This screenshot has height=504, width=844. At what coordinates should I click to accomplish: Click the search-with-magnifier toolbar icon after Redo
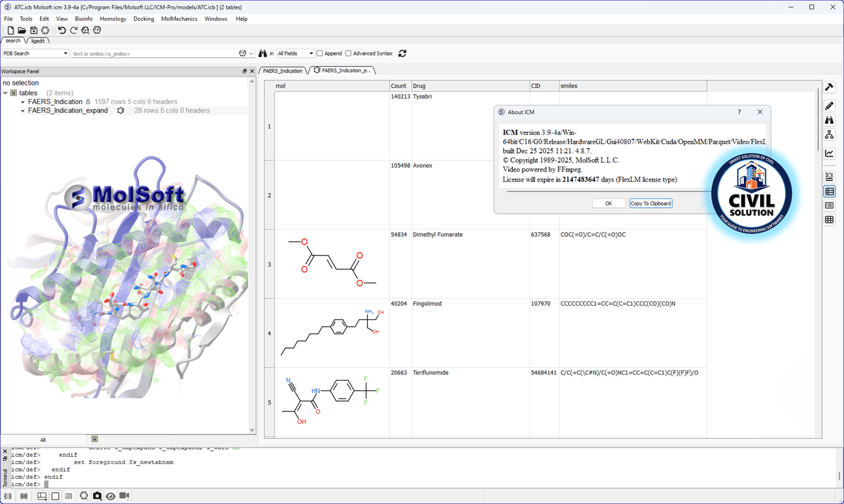point(86,30)
